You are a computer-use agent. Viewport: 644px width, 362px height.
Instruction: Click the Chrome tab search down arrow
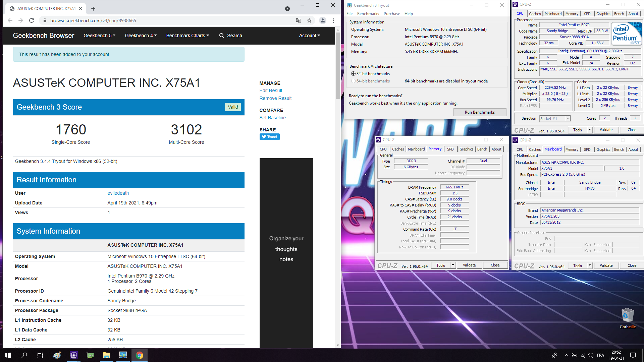coord(287,9)
